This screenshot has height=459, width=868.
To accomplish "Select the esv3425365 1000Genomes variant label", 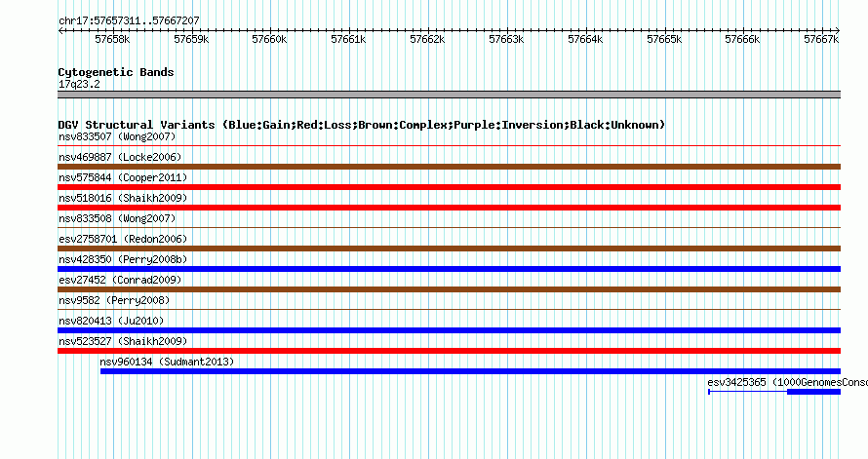I will [x=788, y=382].
